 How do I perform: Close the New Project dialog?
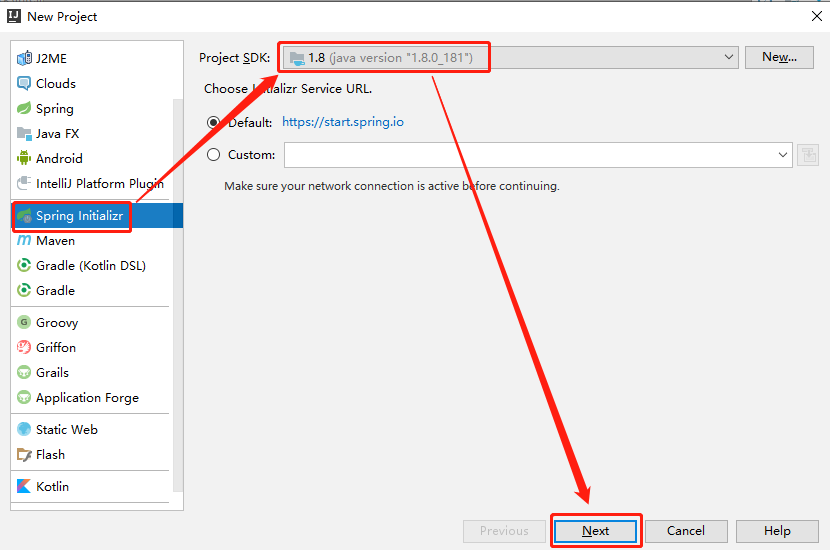tap(817, 16)
